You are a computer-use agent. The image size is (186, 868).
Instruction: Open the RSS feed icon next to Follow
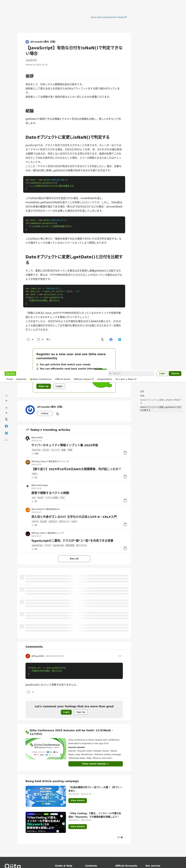tap(57, 414)
